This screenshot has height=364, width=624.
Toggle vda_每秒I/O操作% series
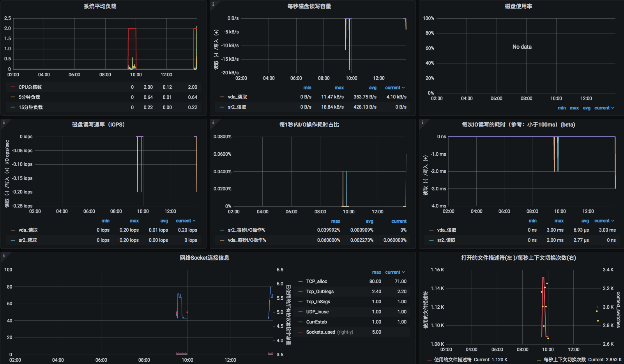pos(247,240)
